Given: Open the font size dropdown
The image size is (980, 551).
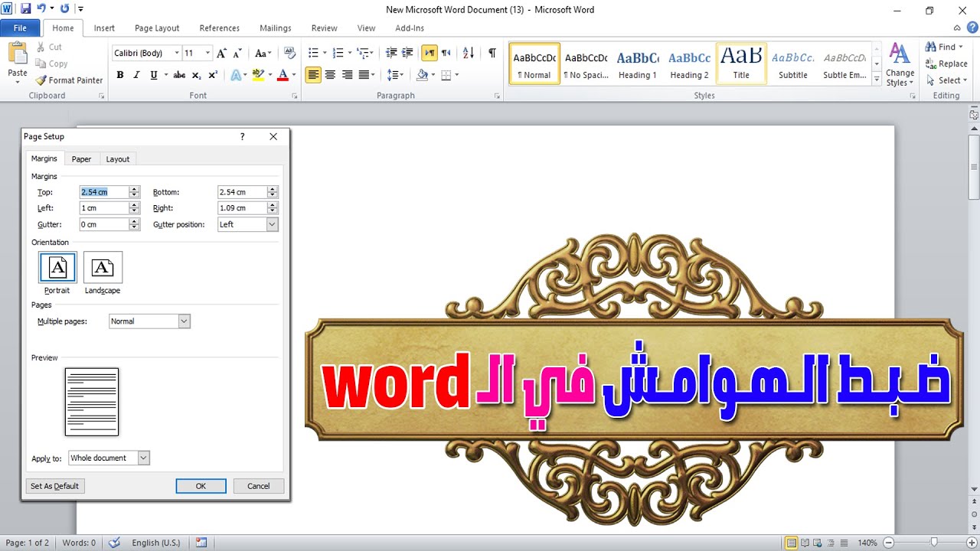Looking at the screenshot, I should [209, 53].
